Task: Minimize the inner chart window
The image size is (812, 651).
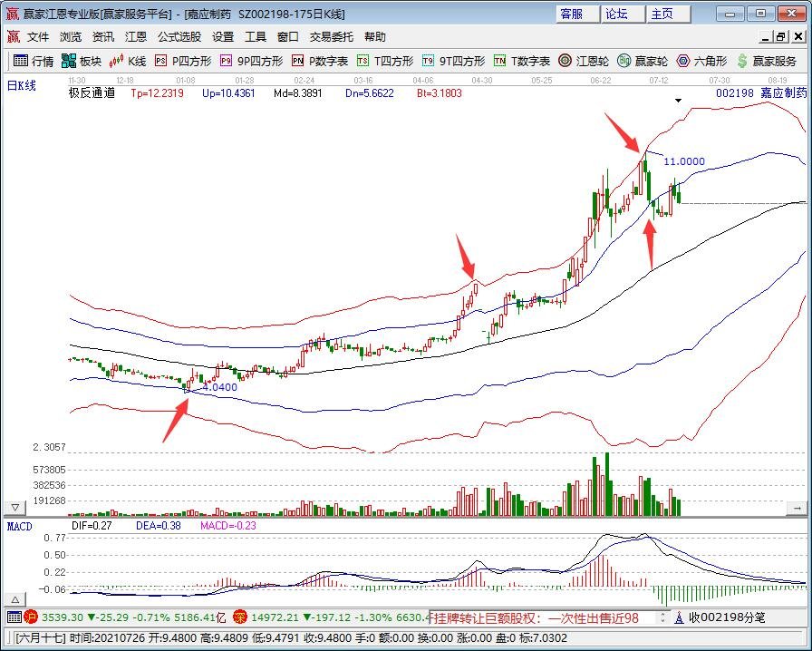Action: coord(766,37)
